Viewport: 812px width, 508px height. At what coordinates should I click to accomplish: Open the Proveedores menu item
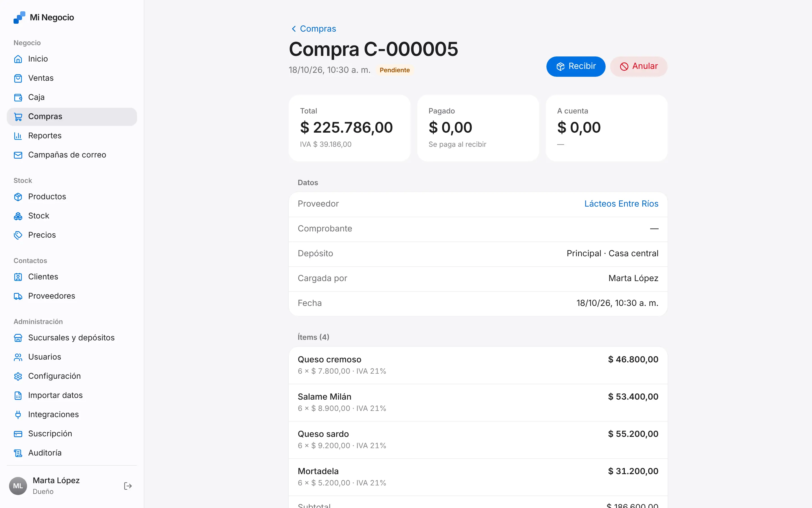click(72, 296)
